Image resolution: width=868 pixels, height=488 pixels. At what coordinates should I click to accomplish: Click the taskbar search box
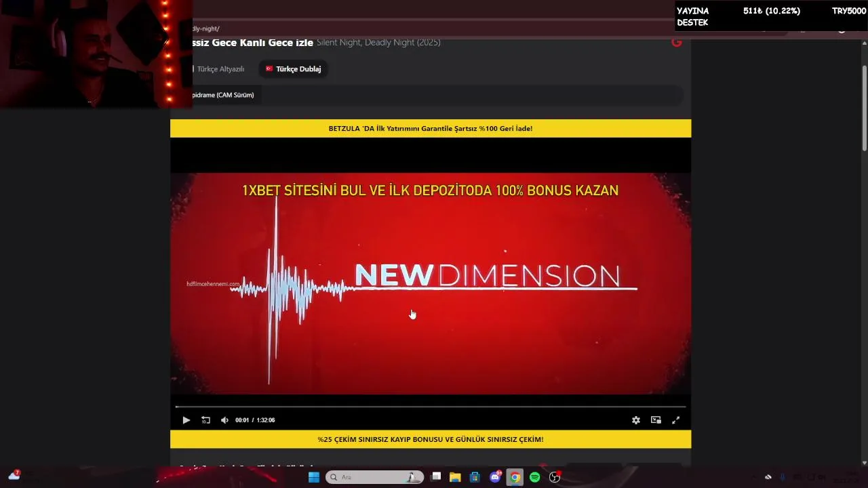point(374,477)
